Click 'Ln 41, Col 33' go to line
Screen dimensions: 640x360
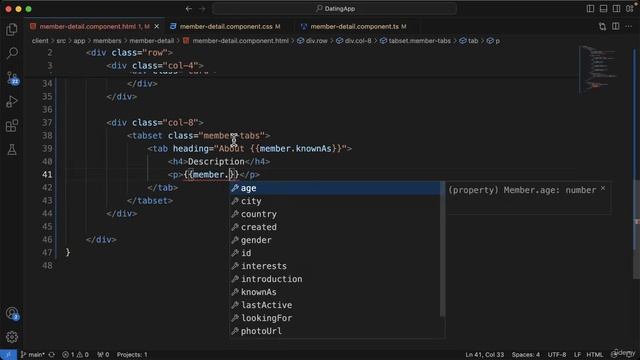(484, 355)
